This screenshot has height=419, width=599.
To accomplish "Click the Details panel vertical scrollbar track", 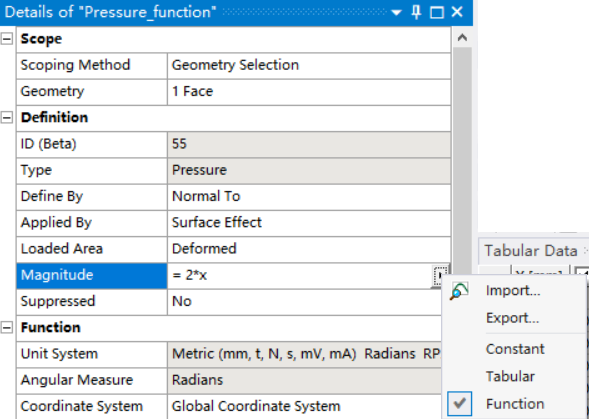I will click(462, 153).
